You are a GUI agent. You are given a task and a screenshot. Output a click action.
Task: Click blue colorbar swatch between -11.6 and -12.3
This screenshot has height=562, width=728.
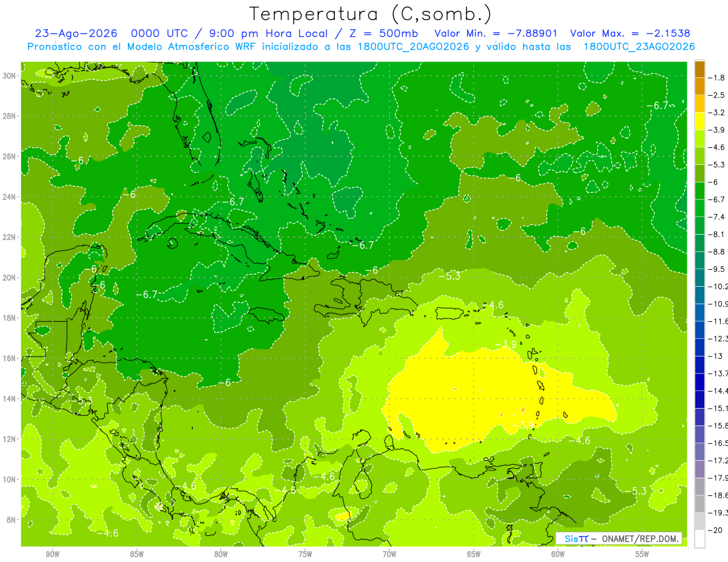click(x=699, y=329)
